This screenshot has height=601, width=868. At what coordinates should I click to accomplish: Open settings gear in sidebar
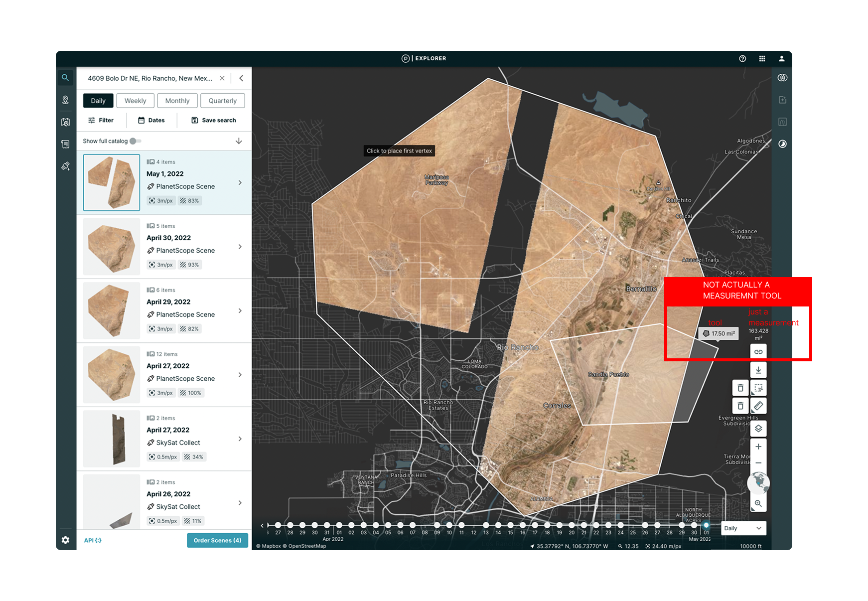tap(65, 540)
